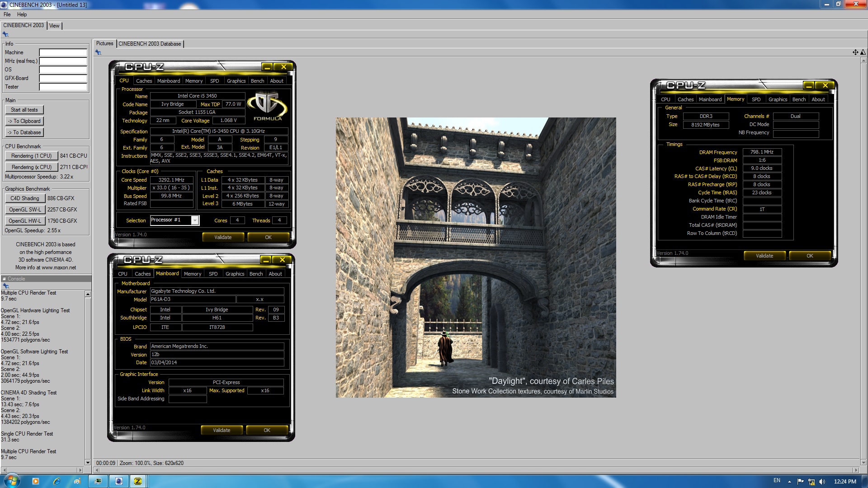Close the CPU-Z Memory window with the X

826,85
